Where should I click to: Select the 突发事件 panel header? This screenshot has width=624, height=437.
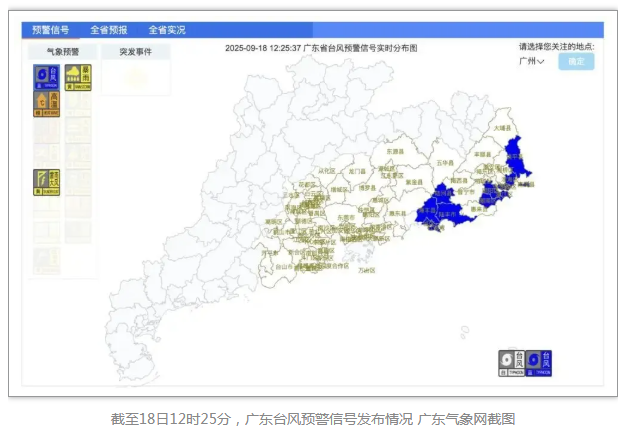coord(135,51)
